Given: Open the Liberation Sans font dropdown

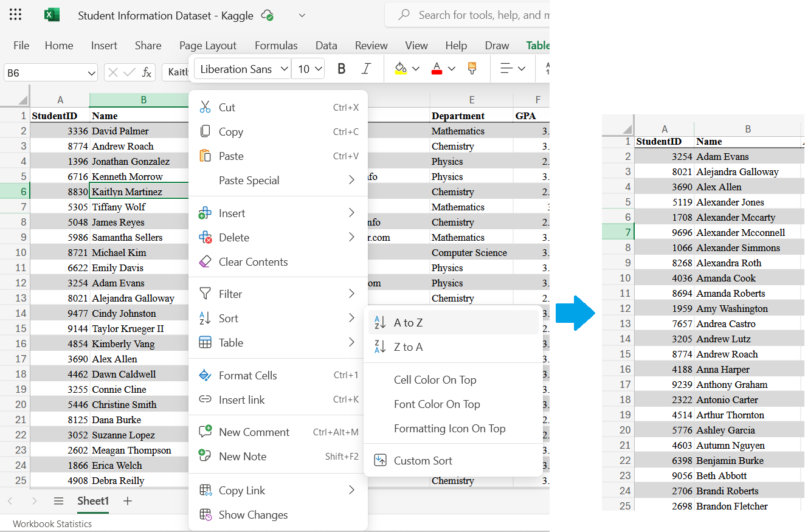Looking at the screenshot, I should click(x=284, y=69).
